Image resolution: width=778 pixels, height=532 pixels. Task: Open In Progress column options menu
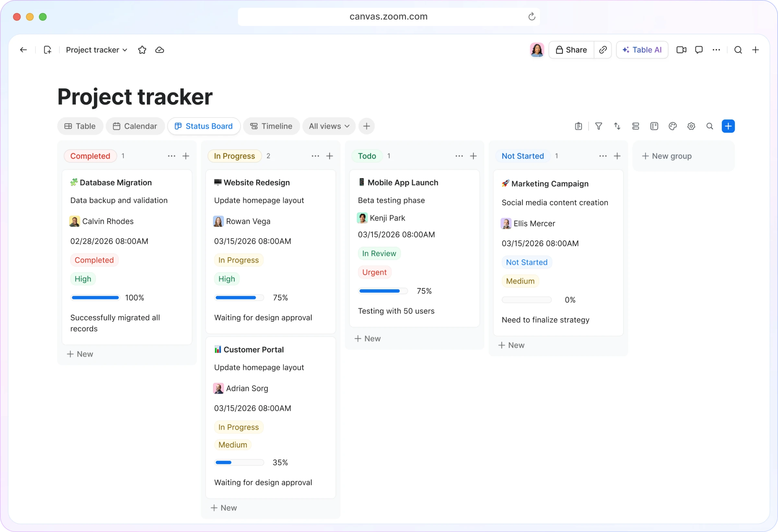tap(315, 156)
